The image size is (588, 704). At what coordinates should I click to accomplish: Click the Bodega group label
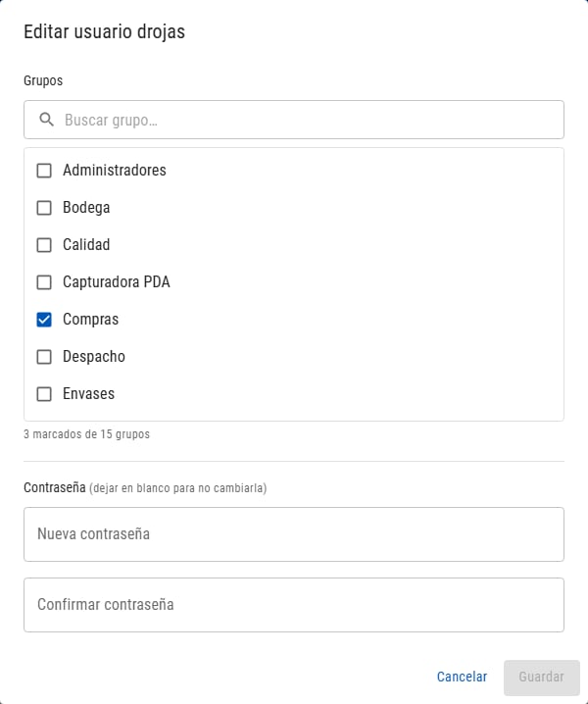[x=86, y=208]
